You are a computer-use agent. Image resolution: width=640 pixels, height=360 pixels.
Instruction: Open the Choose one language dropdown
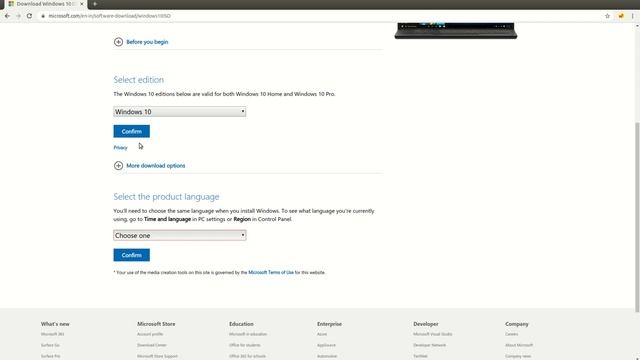(180, 235)
